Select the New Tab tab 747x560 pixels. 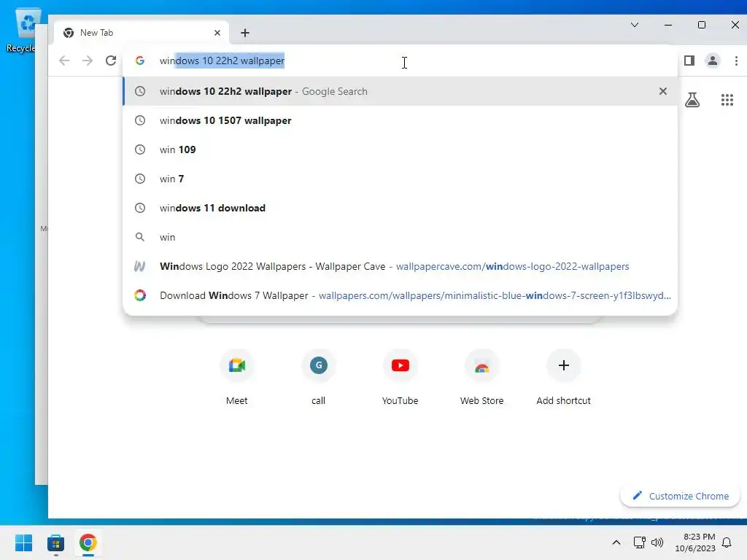(x=141, y=33)
